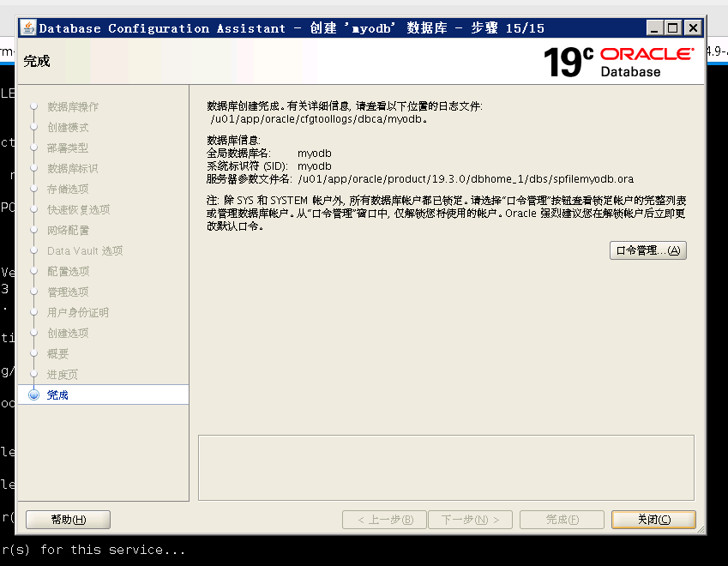Click the 完成 page heading
The height and width of the screenshot is (566, 728).
coord(37,61)
